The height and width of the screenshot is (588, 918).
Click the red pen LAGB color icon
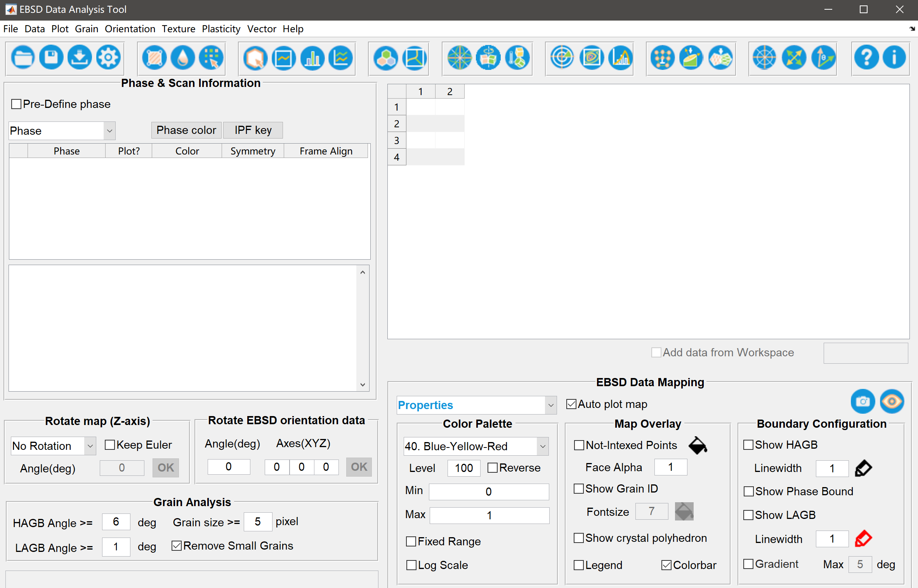(x=863, y=539)
